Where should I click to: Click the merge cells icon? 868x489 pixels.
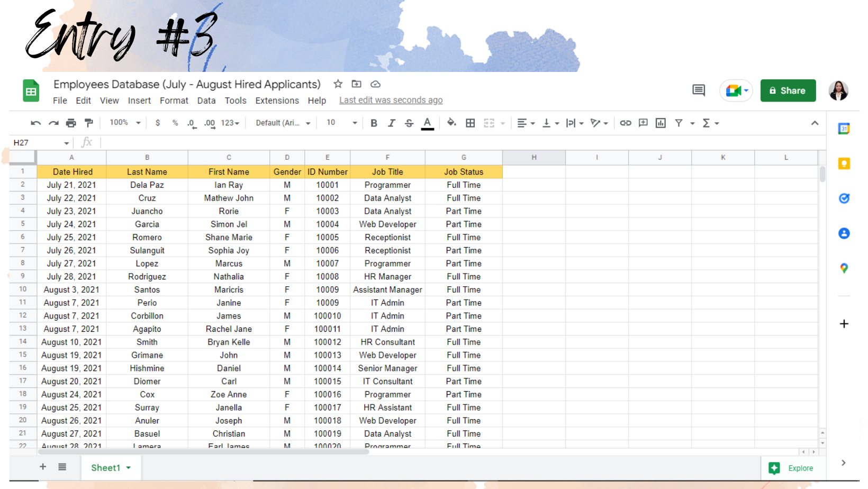[489, 123]
